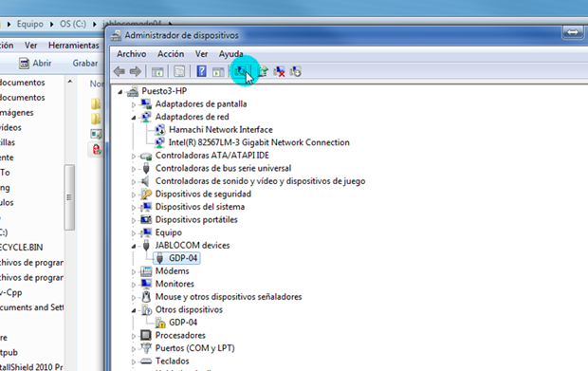588x371 pixels.
Task: Click the warning icon of GDP-04 under Otros dispositivos
Action: click(x=160, y=323)
